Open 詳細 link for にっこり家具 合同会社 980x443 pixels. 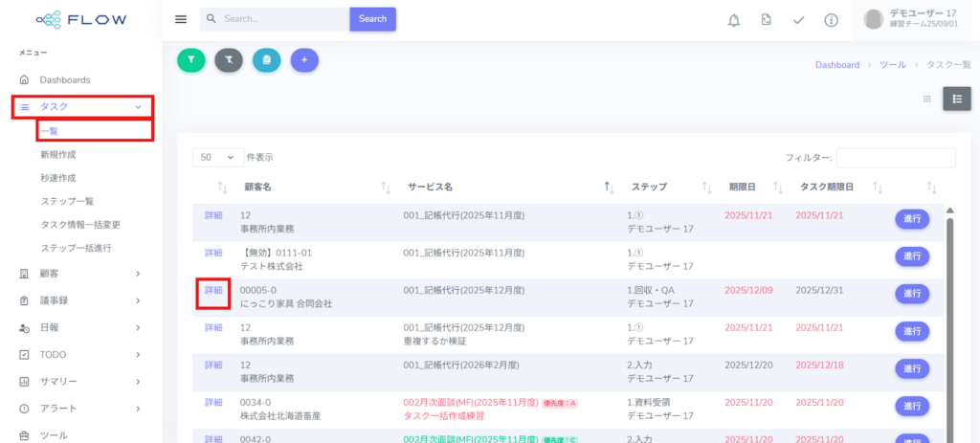[213, 290]
